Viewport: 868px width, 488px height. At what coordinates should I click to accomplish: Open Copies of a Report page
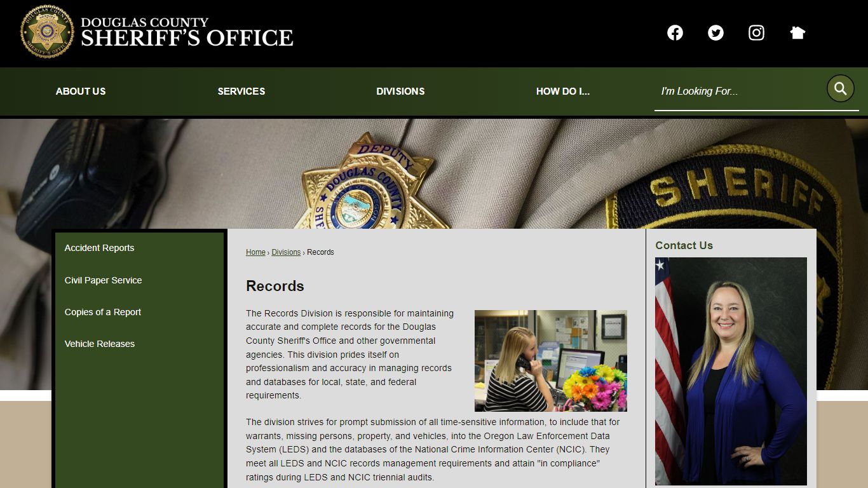click(103, 312)
